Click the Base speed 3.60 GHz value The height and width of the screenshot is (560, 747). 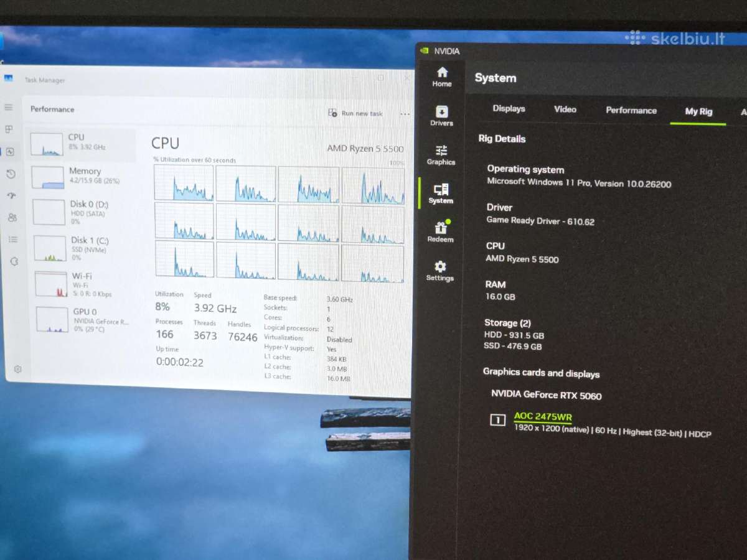tap(340, 299)
